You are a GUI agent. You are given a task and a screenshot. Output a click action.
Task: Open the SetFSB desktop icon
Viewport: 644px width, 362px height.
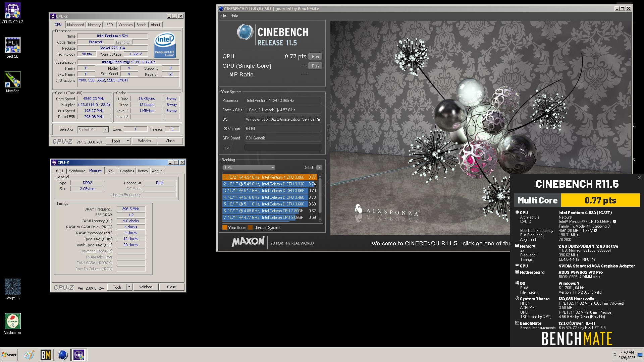(12, 47)
